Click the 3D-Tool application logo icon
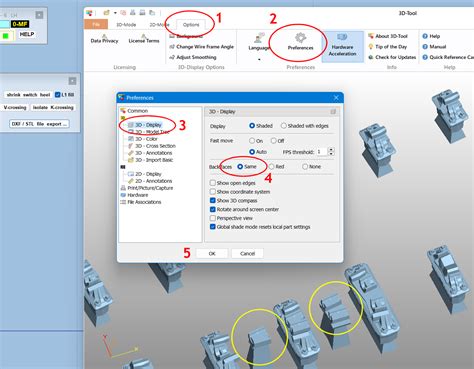This screenshot has height=369, width=474. pyautogui.click(x=89, y=13)
